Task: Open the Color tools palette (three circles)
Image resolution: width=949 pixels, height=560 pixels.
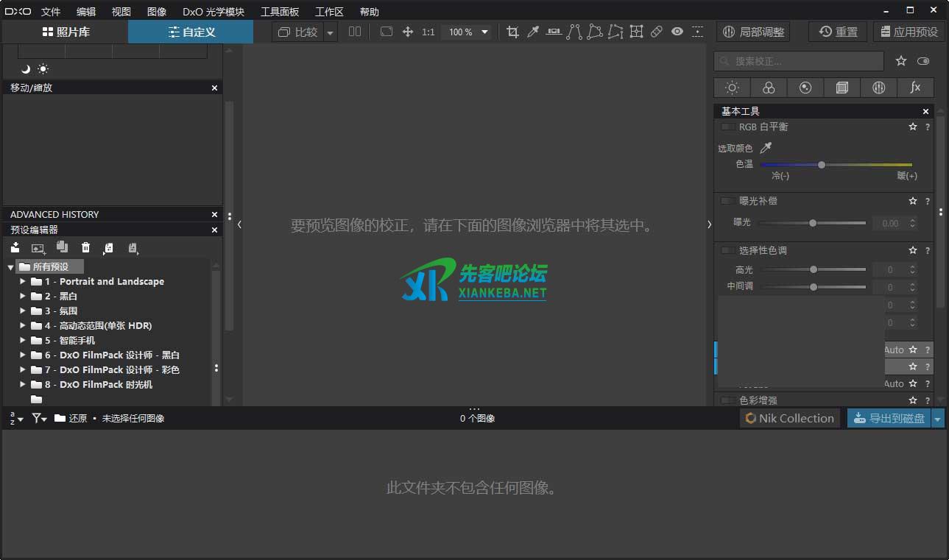Action: 769,88
